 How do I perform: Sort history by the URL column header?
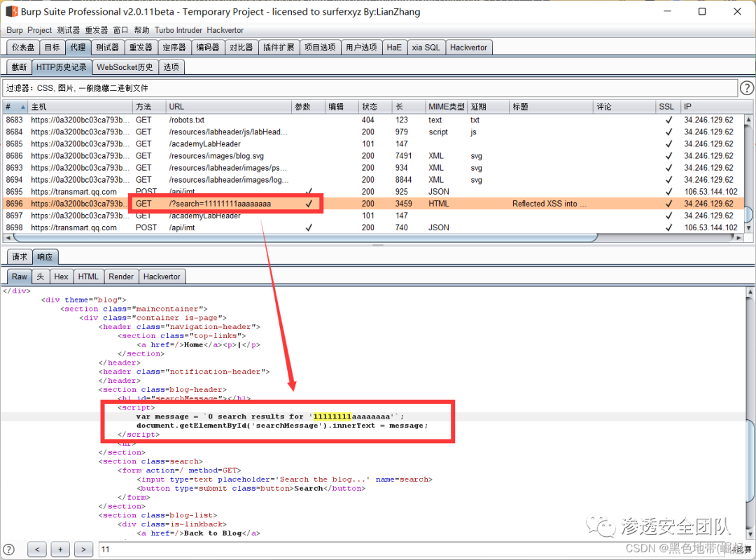(228, 106)
